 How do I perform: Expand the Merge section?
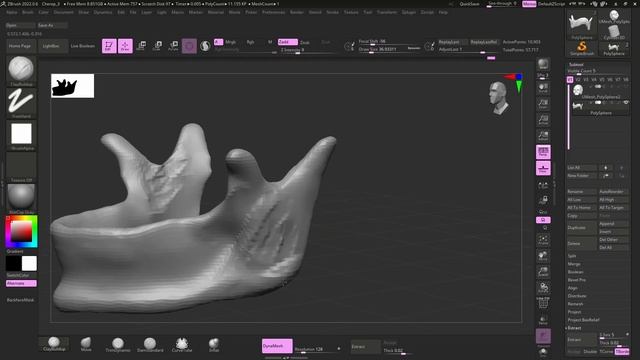tap(573, 264)
